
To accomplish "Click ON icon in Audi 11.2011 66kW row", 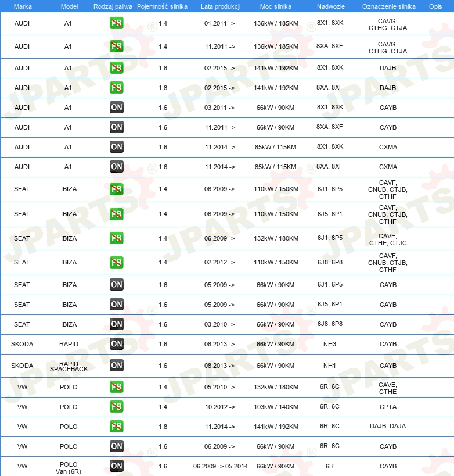I will click(117, 127).
